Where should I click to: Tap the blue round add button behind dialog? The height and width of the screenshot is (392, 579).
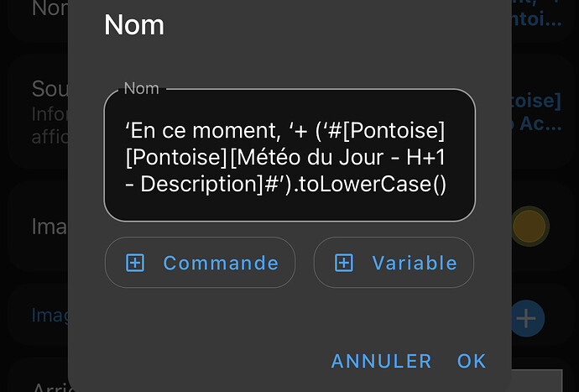click(x=527, y=318)
